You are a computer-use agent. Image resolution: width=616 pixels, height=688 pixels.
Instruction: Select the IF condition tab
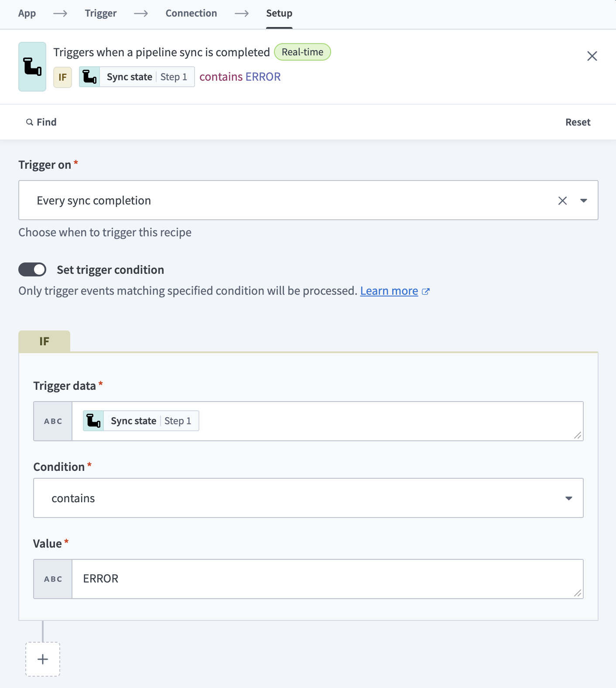pyautogui.click(x=44, y=341)
